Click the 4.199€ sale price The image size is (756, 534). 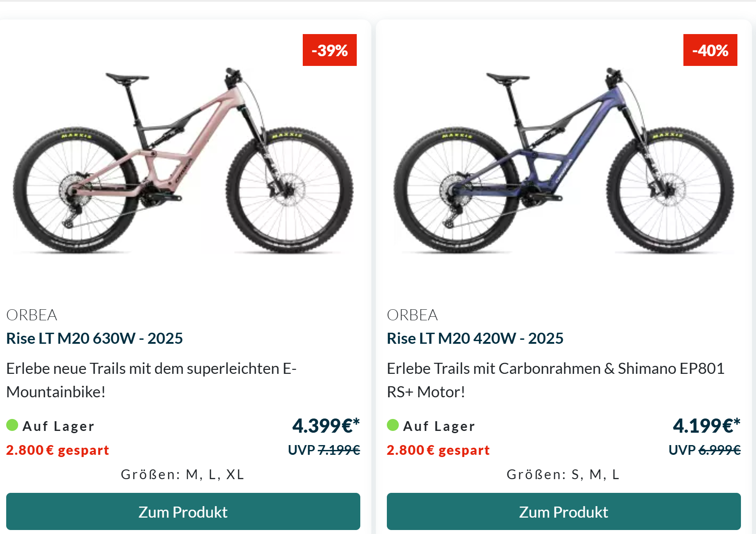click(706, 426)
